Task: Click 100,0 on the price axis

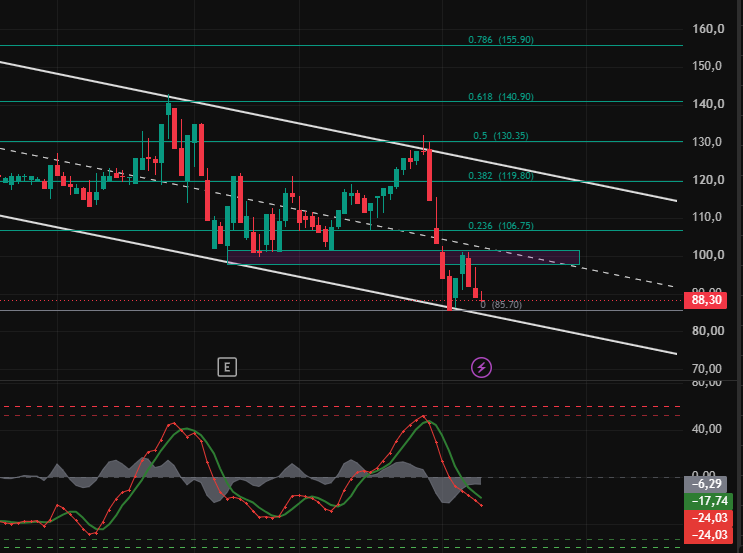Action: pos(708,255)
